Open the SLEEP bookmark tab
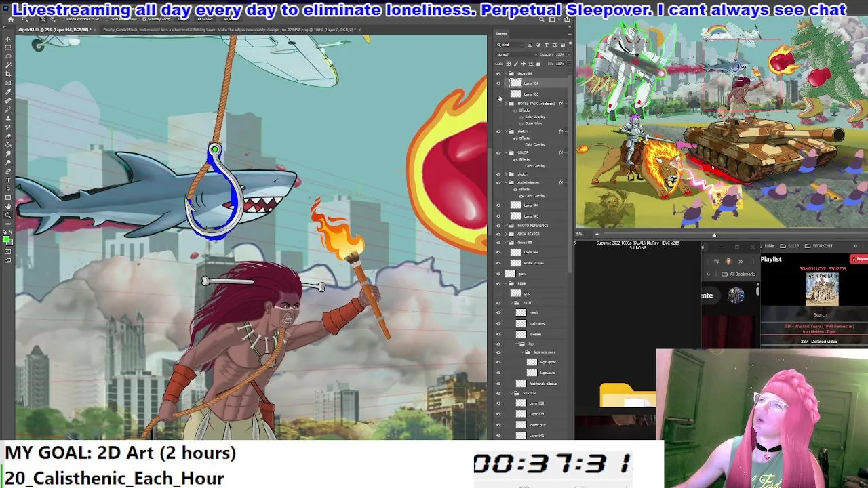 [788, 246]
